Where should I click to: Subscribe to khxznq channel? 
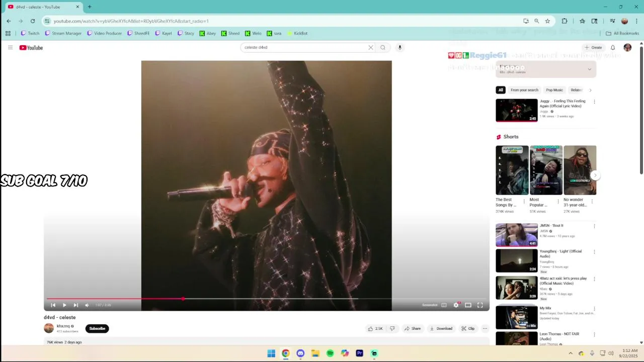pyautogui.click(x=97, y=329)
